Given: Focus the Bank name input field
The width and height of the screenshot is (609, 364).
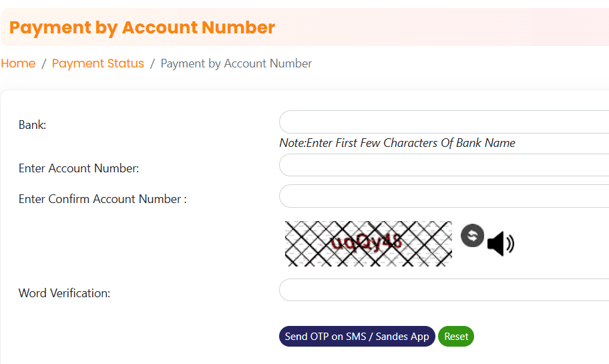Looking at the screenshot, I should (x=444, y=122).
